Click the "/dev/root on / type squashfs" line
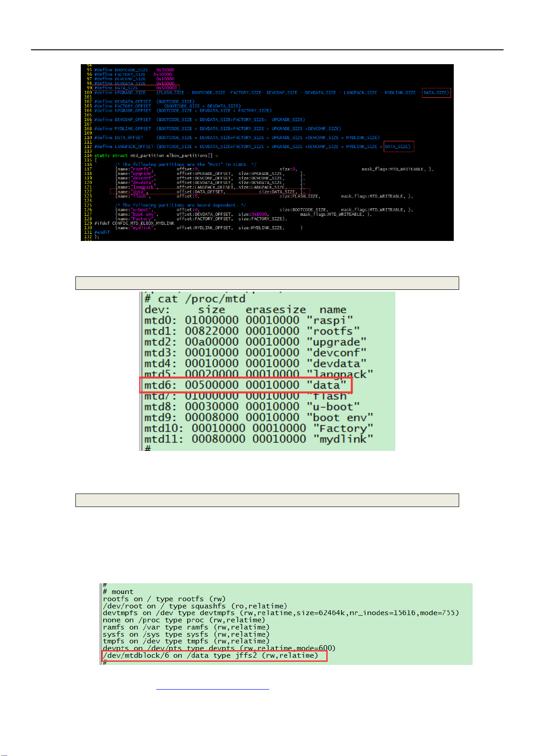 point(195,606)
